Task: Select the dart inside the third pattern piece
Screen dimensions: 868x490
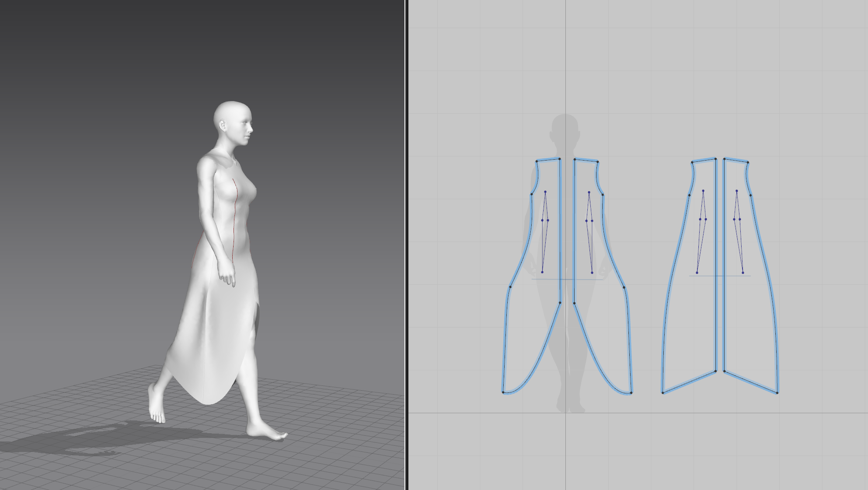Action: (x=701, y=232)
